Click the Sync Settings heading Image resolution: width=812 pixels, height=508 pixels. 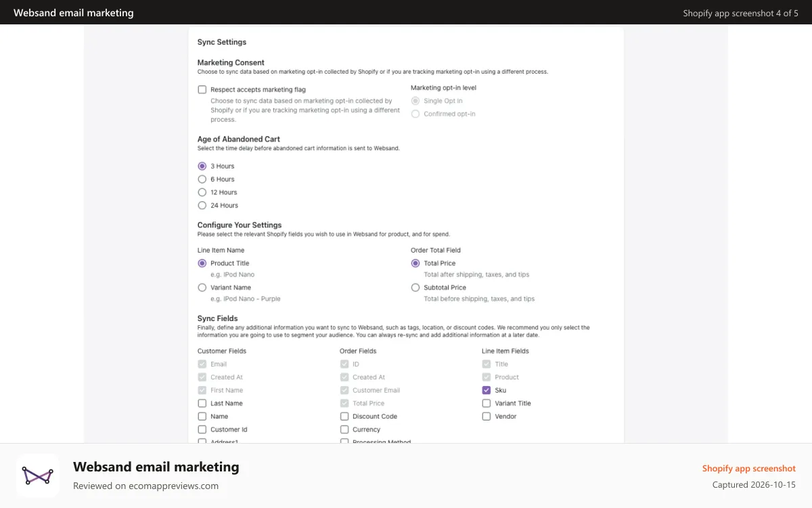tap(222, 42)
